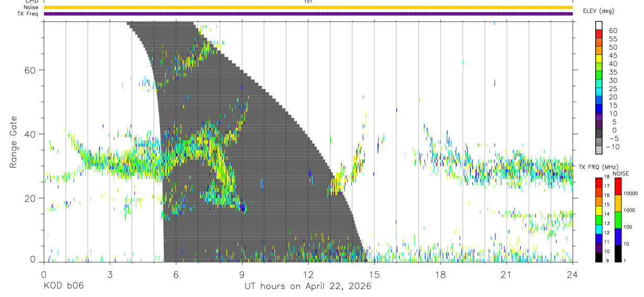Pick the white top segment of the ELEV color bar
The height and width of the screenshot is (297, 644).
point(598,25)
